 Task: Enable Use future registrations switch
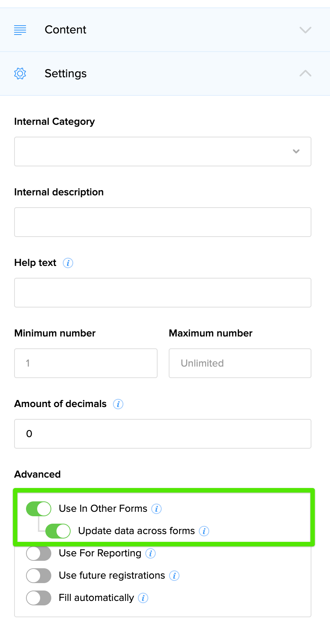(x=39, y=576)
